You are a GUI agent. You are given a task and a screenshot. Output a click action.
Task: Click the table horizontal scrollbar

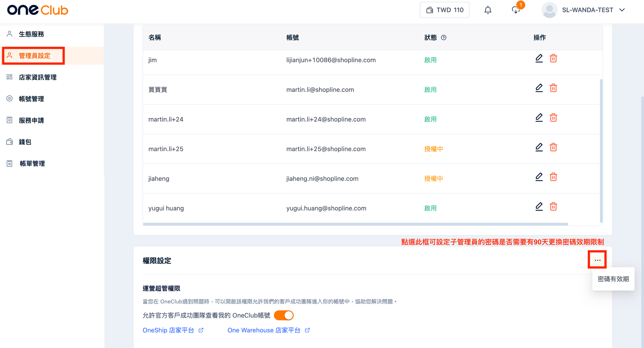point(355,224)
